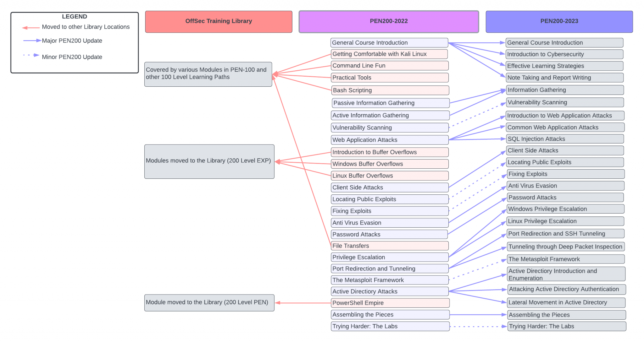Click 'Getting Comfortable with Kali Linux' box
The height and width of the screenshot is (342, 644).
pyautogui.click(x=389, y=54)
